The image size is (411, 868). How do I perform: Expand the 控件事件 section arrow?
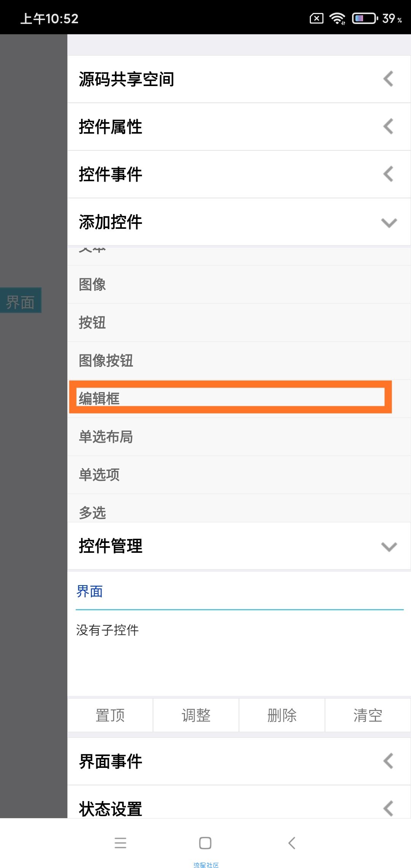(x=388, y=174)
